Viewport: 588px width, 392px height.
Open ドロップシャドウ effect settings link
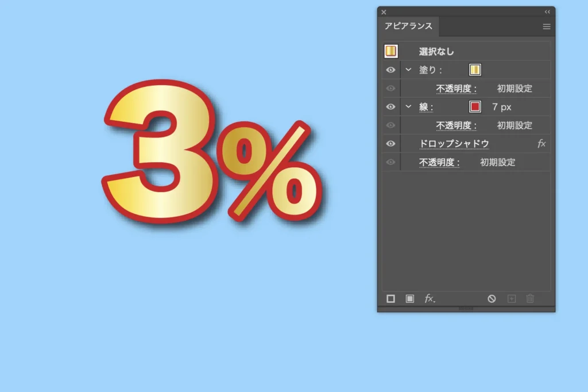click(454, 144)
